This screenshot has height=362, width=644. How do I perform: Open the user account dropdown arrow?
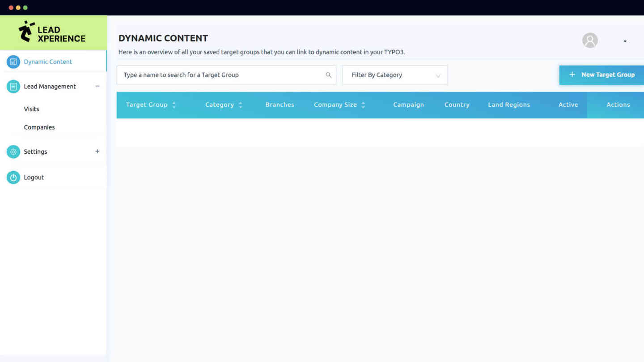[x=625, y=41]
